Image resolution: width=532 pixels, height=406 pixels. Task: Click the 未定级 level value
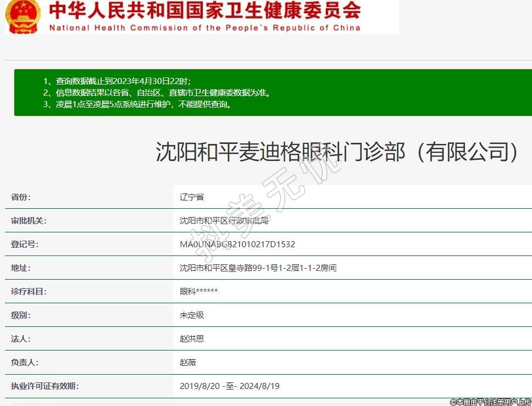(x=192, y=315)
